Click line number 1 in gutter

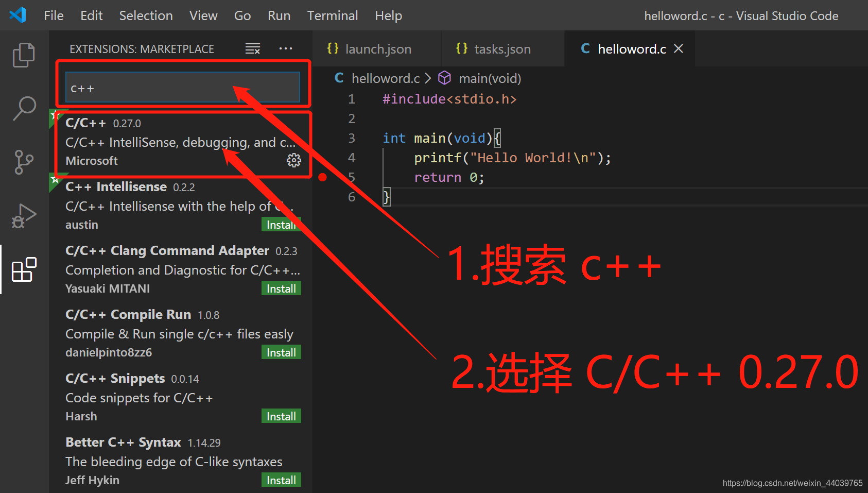[352, 99]
